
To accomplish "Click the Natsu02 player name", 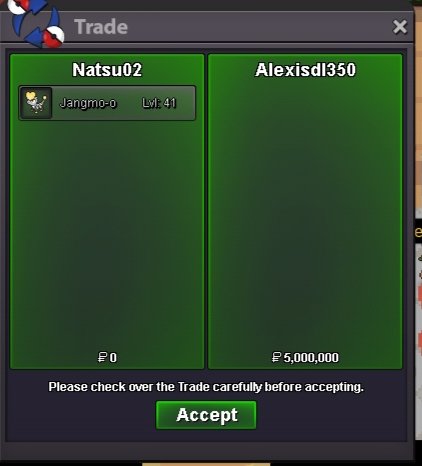I will pyautogui.click(x=107, y=70).
